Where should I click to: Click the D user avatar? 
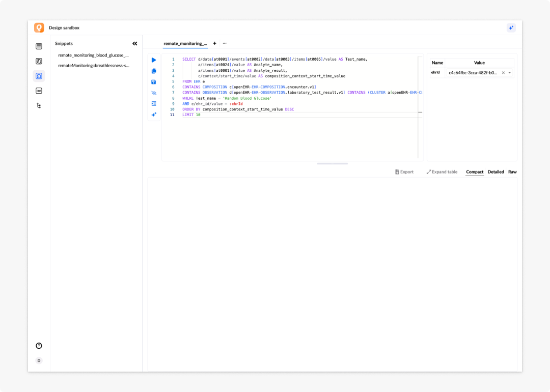[39, 360]
